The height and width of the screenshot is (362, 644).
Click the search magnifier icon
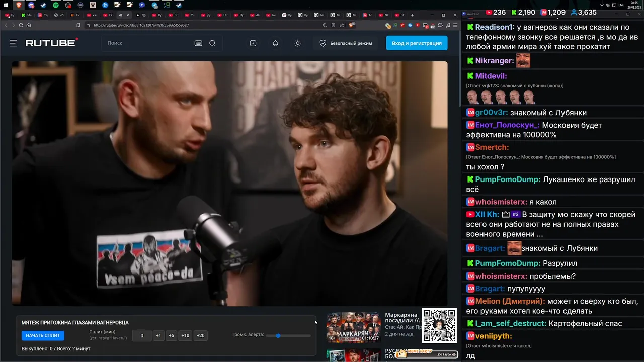(212, 43)
